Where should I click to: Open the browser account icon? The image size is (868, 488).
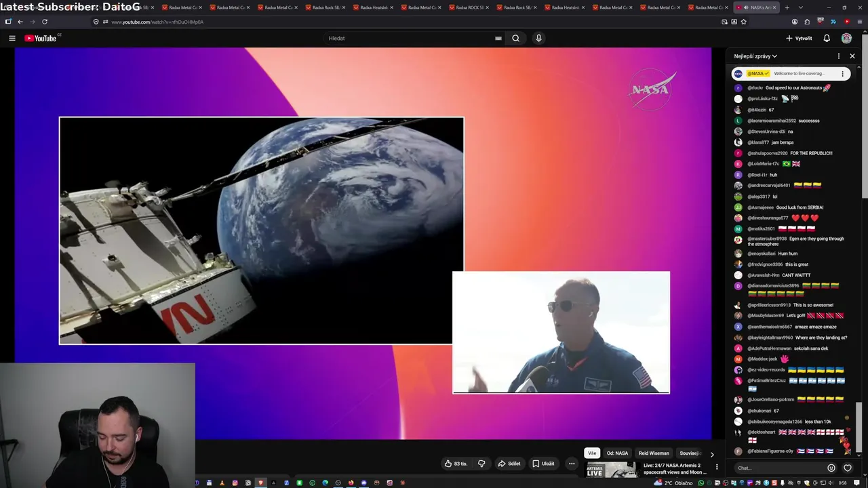tap(795, 22)
